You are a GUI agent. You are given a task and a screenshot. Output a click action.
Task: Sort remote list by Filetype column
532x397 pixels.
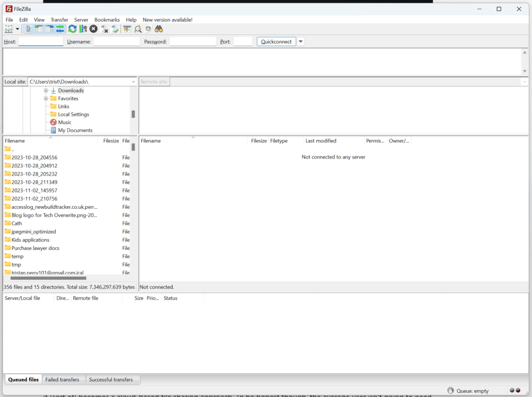[286, 141]
